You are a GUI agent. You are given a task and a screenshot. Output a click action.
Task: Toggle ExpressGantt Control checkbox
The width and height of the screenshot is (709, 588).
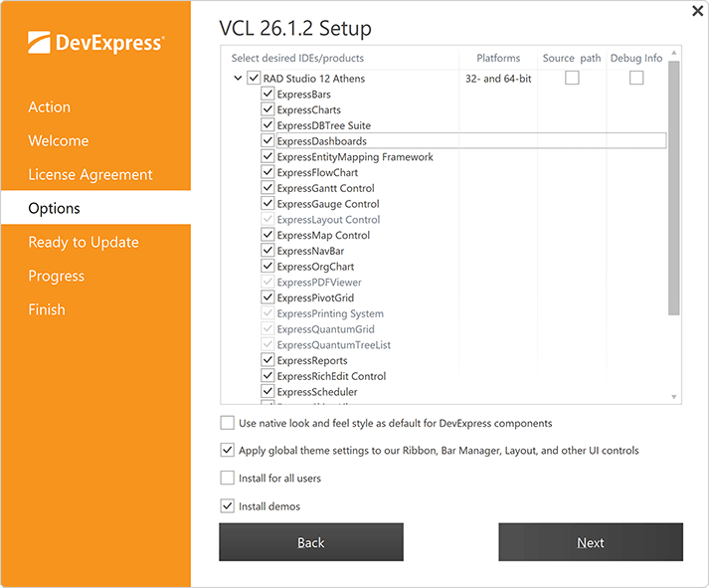267,188
